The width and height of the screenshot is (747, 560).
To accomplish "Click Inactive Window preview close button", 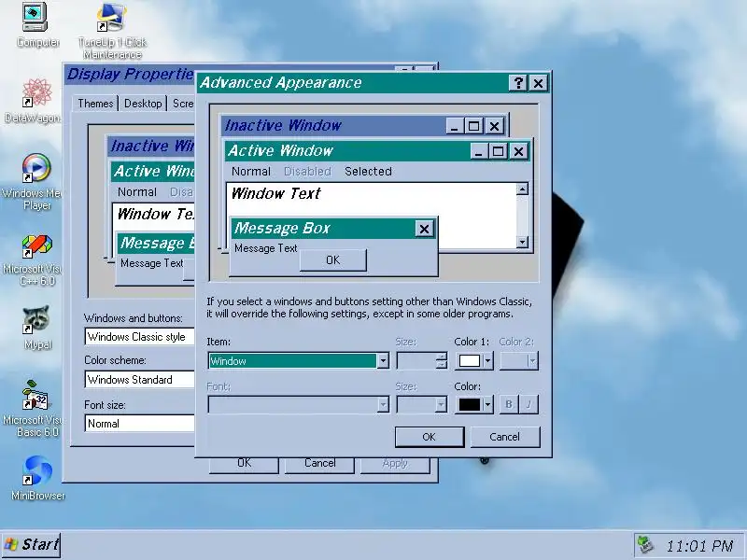I will [495, 126].
